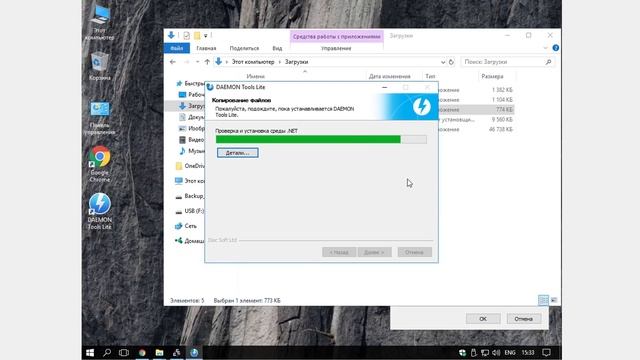640x360 pixels.
Task: Switch Explorer to details view icon
Action: pos(543,300)
